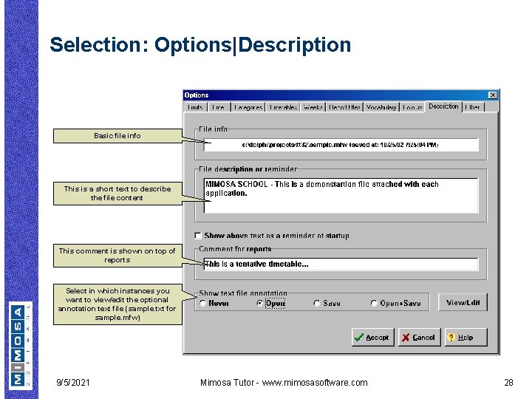
Task: Select the Never annotation radio option
Action: pyautogui.click(x=203, y=304)
